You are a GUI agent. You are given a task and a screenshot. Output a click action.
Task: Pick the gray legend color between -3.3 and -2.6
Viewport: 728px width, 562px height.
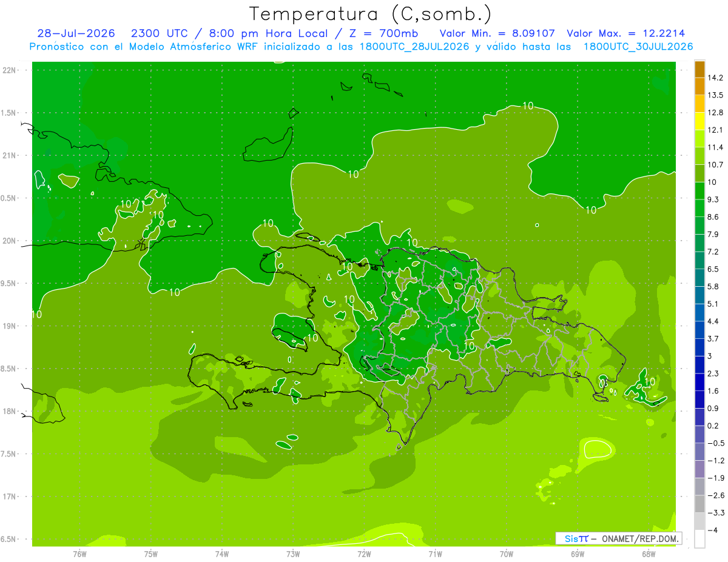click(699, 504)
